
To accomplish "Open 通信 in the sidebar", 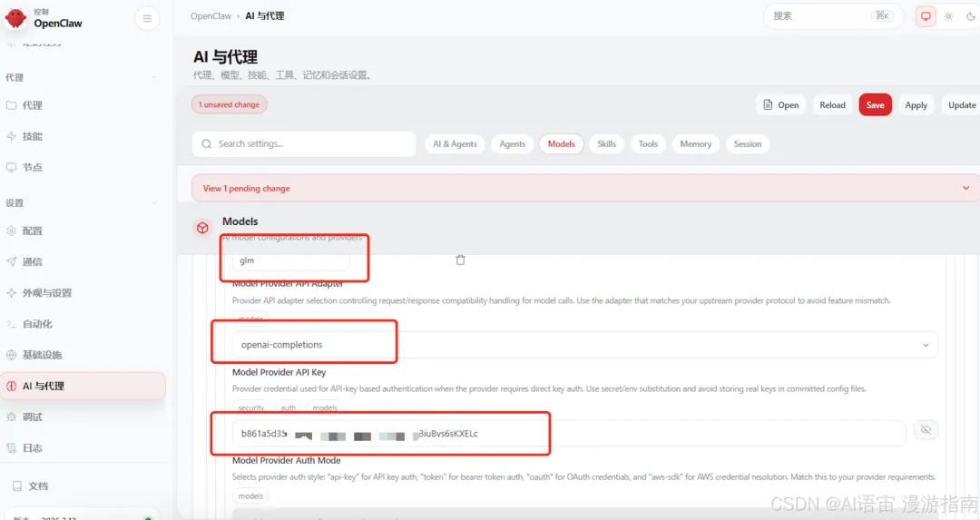I will point(83,262).
